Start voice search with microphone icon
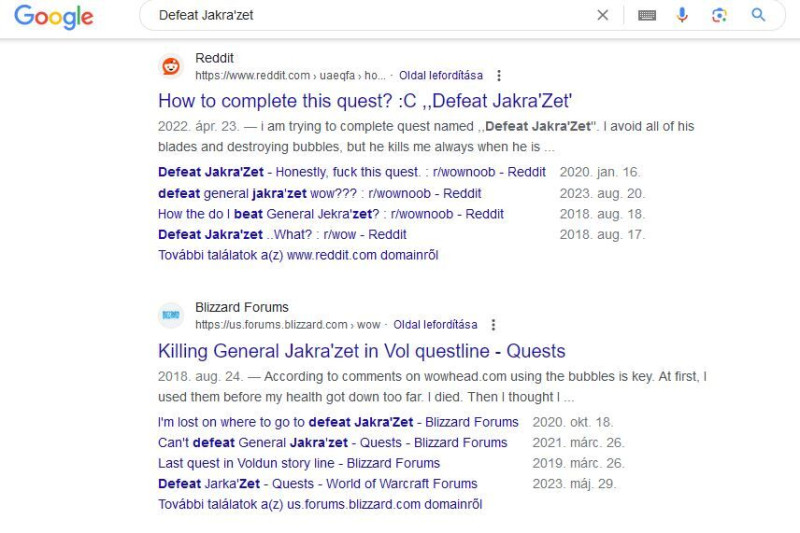 point(682,15)
